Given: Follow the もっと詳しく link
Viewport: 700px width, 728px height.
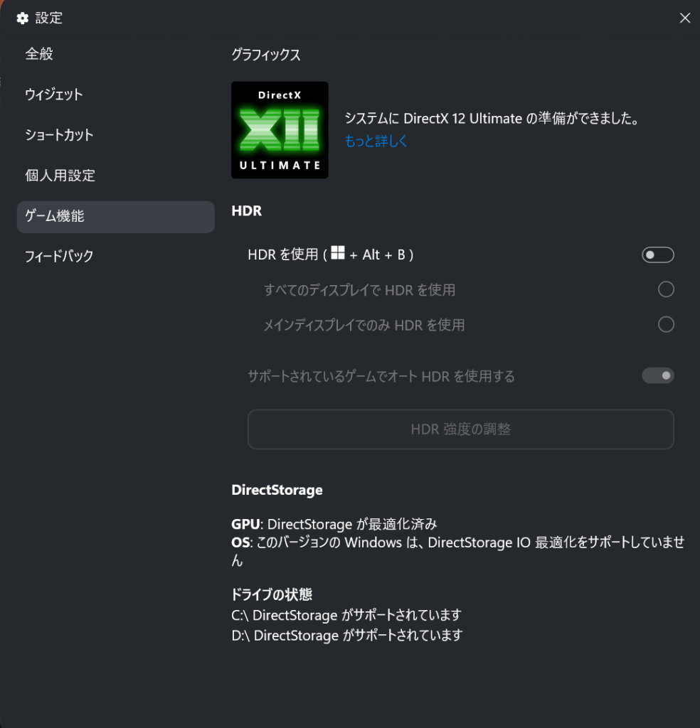Looking at the screenshot, I should pos(376,141).
